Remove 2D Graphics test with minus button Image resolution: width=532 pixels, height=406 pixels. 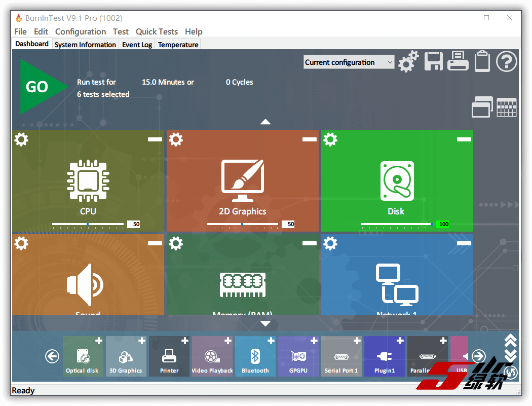(x=310, y=139)
